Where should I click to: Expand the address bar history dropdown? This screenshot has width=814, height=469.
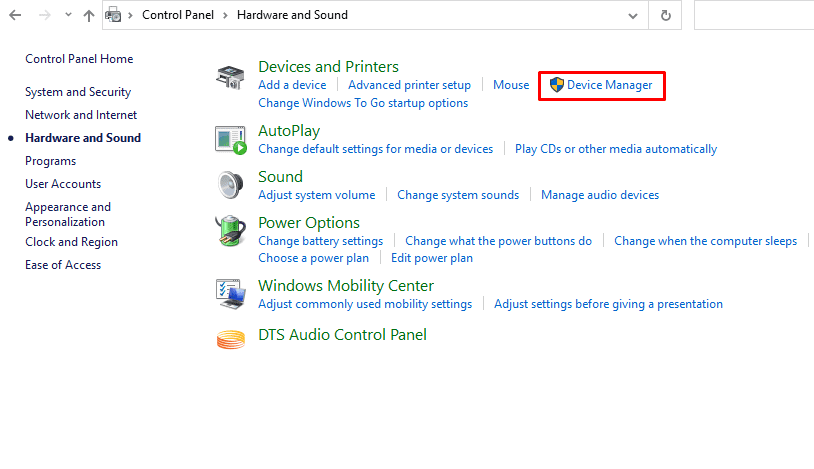633,16
